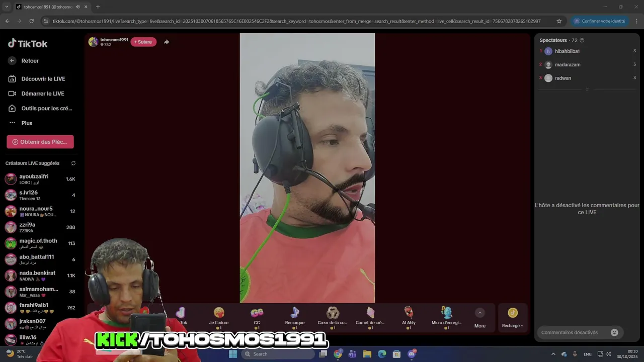This screenshot has height=362, width=644.
Task: Open jrakan007 suggested live
Action: coord(40,324)
